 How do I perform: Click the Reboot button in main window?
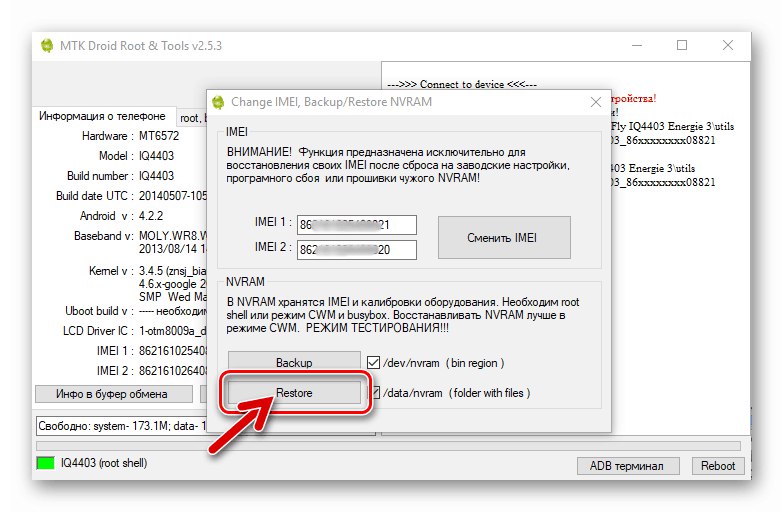click(718, 466)
